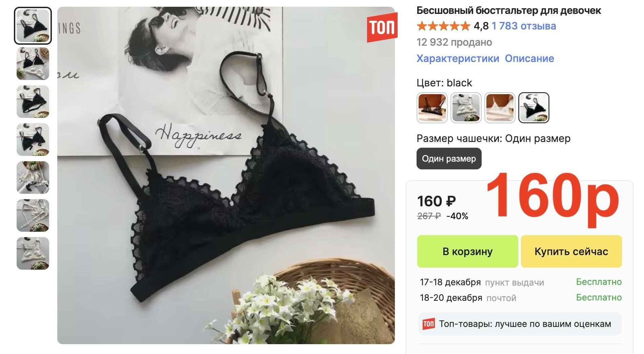
Task: Choose the selected black color swatch
Action: pyautogui.click(x=534, y=107)
